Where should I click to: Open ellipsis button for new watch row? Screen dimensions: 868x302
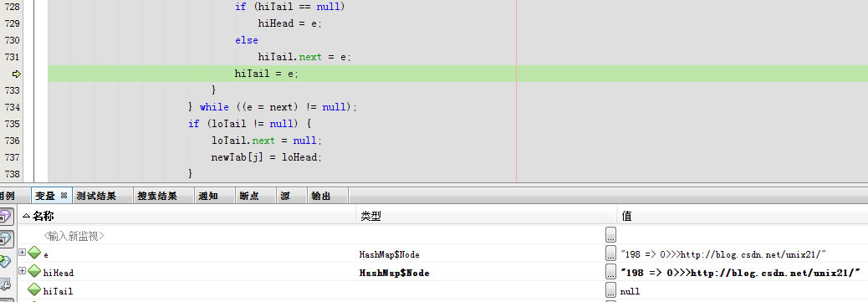[610, 235]
